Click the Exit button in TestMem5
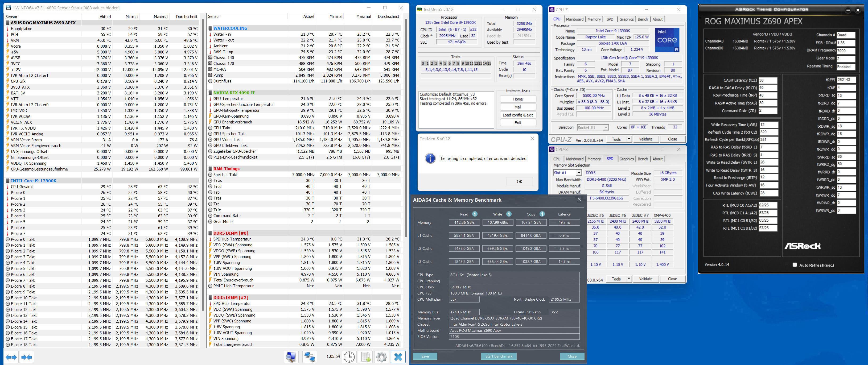 click(518, 123)
